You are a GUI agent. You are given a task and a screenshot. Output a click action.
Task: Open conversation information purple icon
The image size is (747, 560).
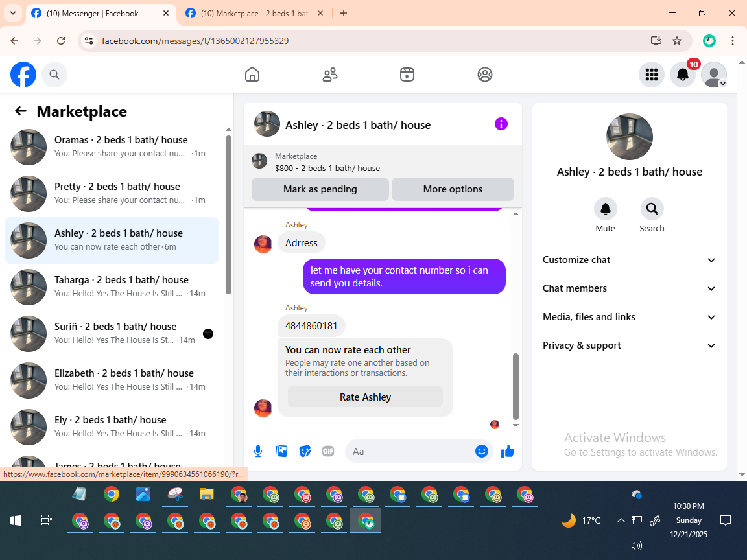point(501,124)
